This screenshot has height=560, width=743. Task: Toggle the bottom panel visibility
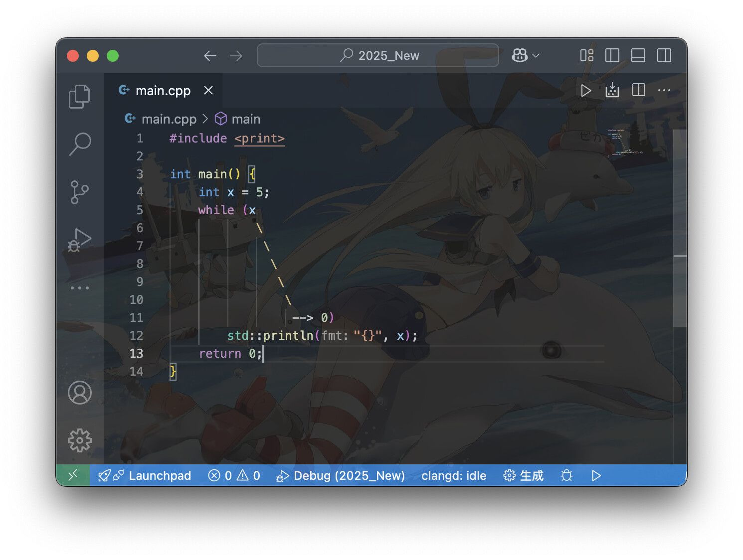(638, 55)
